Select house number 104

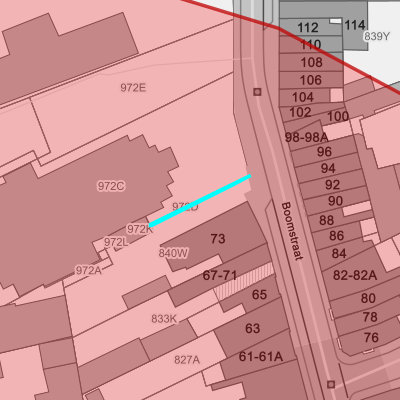[x=303, y=97]
